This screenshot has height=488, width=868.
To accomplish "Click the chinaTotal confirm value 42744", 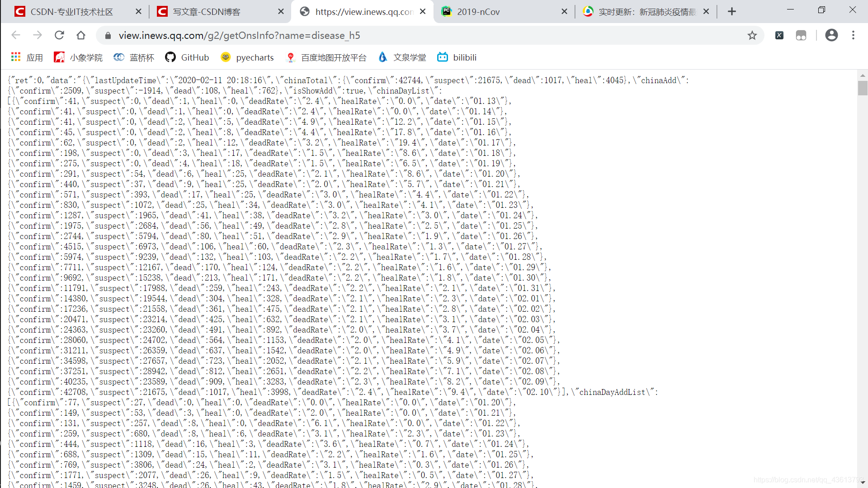I will [409, 80].
